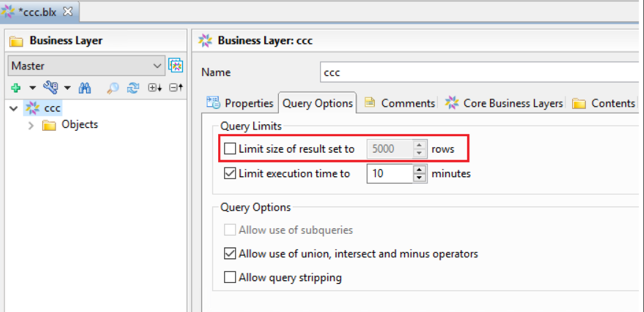Click the wrench display options icon

point(51,88)
